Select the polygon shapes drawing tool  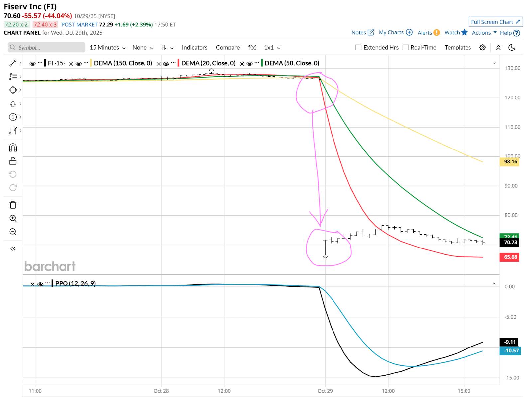click(13, 90)
